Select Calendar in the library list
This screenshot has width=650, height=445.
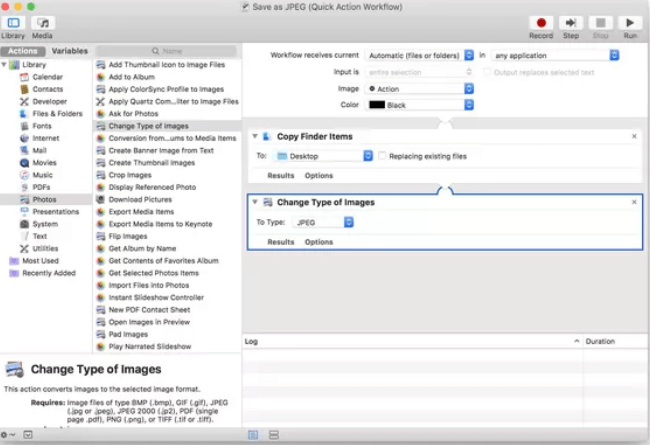[47, 77]
